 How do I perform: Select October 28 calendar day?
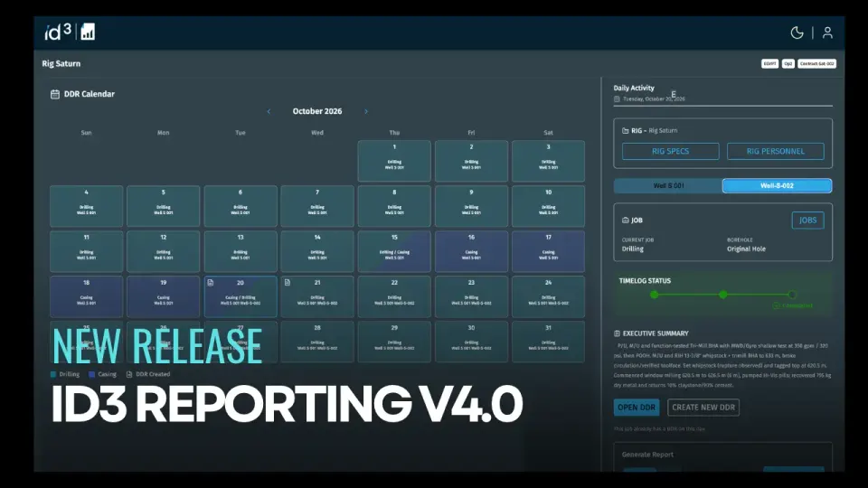coord(317,342)
